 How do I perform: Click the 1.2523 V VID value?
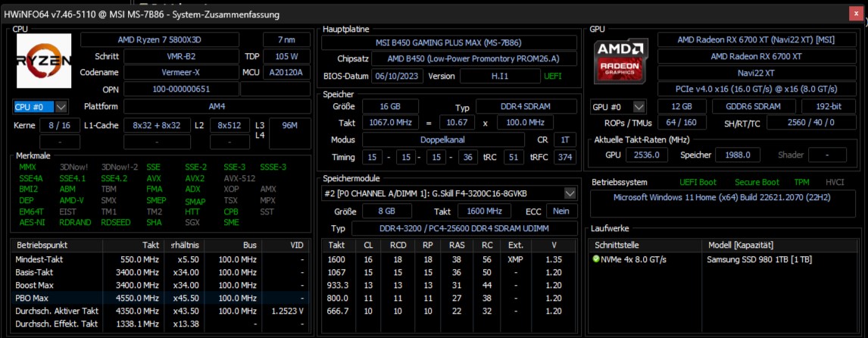point(288,311)
